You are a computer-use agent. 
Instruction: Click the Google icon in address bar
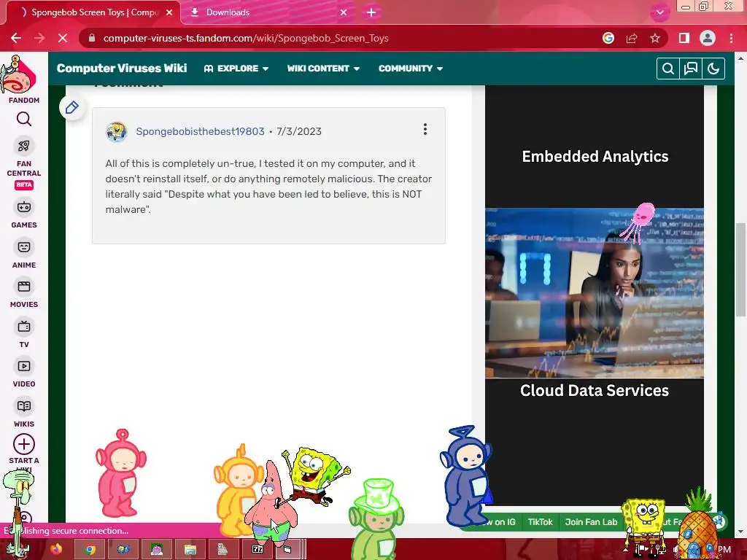(x=608, y=38)
